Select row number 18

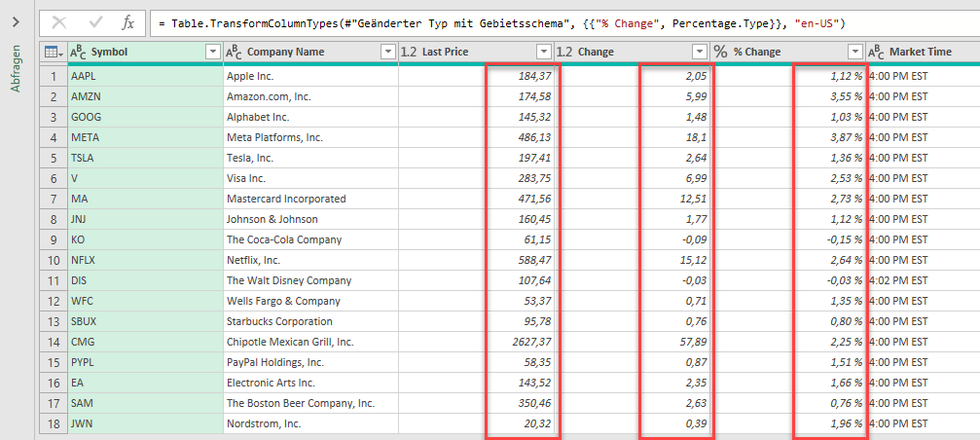54,423
